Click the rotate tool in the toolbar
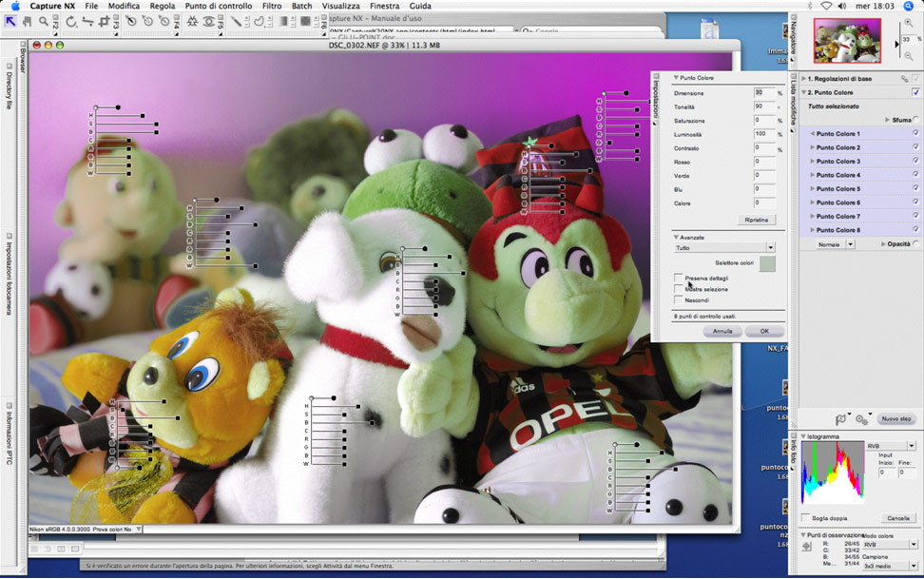924x579 pixels. 71,22
